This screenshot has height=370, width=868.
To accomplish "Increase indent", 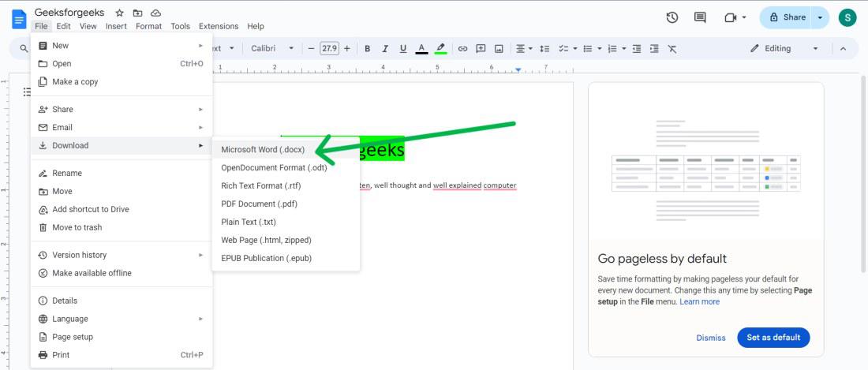I will (654, 49).
